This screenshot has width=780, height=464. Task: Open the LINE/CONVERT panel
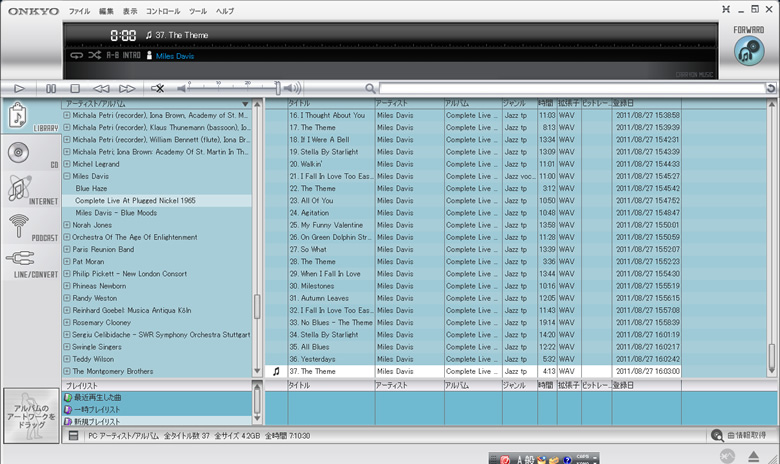tap(31, 263)
